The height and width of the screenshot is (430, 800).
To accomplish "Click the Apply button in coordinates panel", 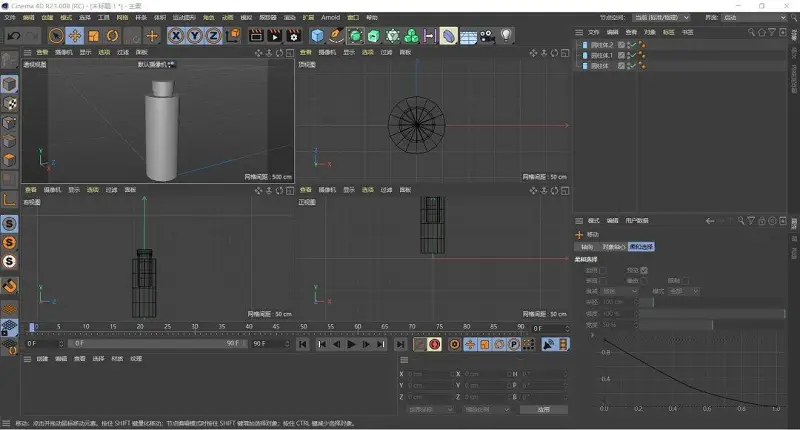I will point(543,410).
